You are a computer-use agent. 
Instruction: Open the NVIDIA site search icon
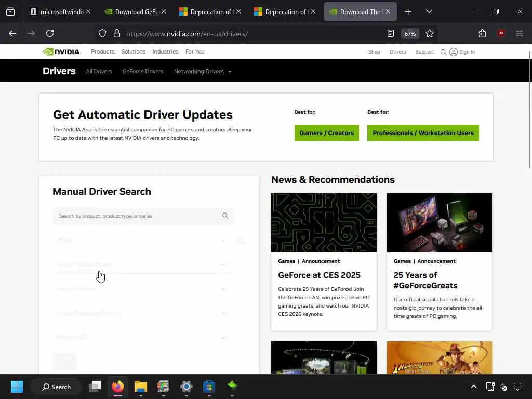[443, 52]
